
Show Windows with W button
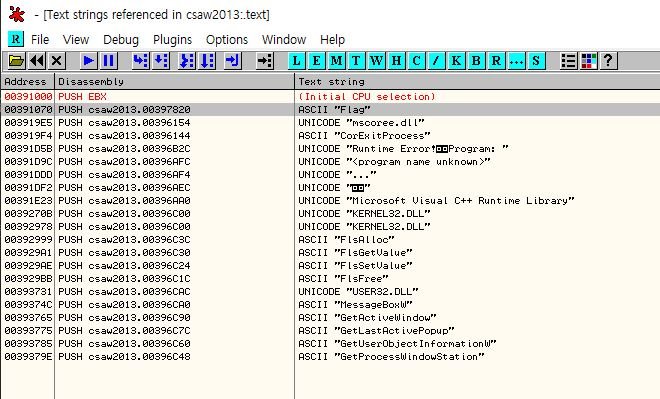tap(376, 61)
